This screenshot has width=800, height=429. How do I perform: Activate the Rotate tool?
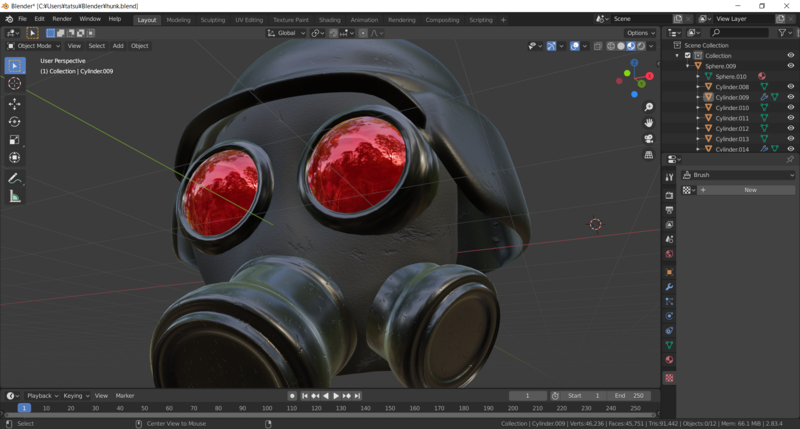tap(14, 122)
